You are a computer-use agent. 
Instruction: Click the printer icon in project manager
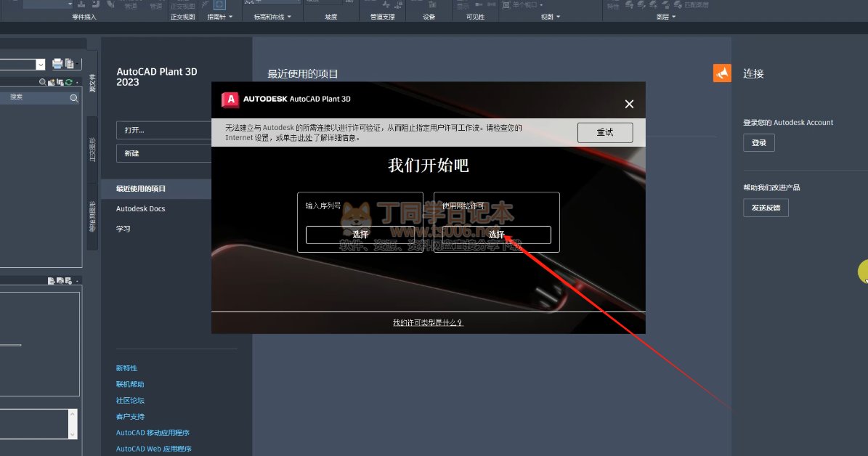point(57,64)
